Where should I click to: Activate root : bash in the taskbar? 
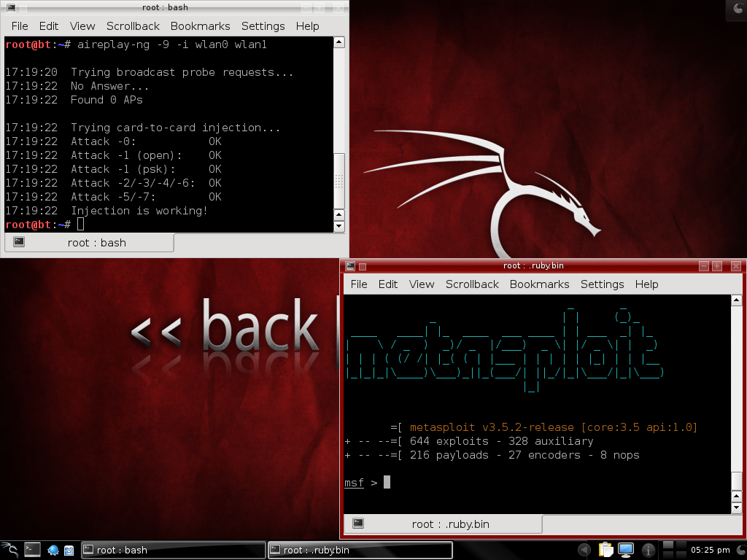click(x=174, y=550)
